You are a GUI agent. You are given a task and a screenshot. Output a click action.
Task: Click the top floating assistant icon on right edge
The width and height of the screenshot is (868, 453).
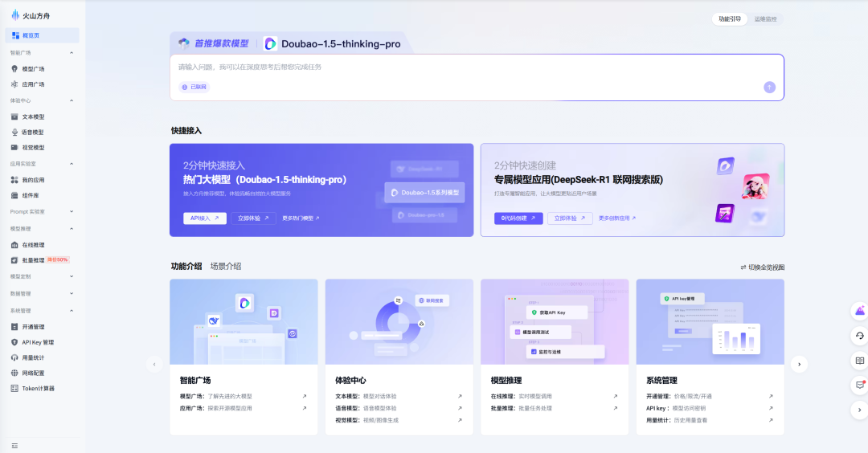[860, 311]
